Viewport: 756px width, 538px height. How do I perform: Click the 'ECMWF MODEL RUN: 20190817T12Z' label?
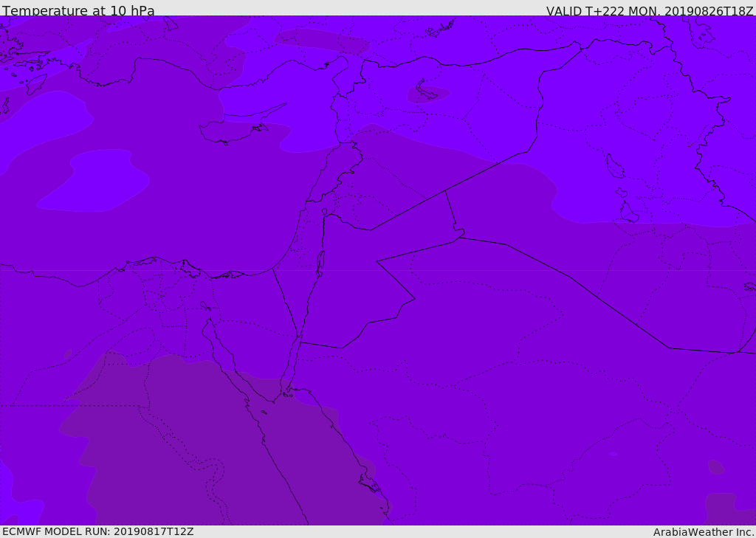point(98,531)
